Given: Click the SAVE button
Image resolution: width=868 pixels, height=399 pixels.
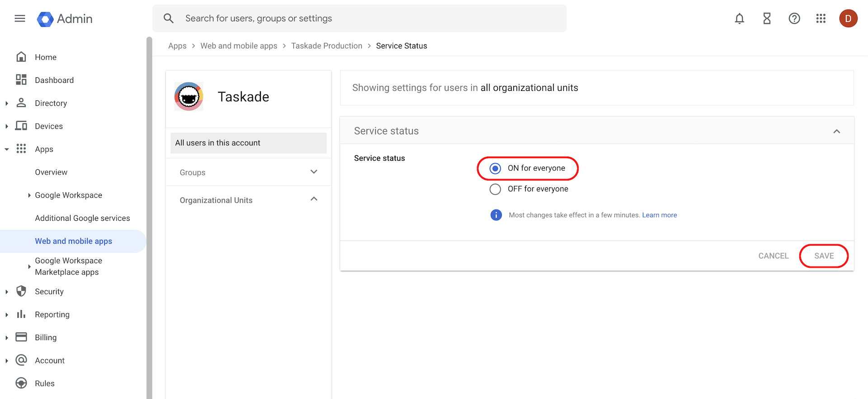Looking at the screenshot, I should pyautogui.click(x=824, y=256).
